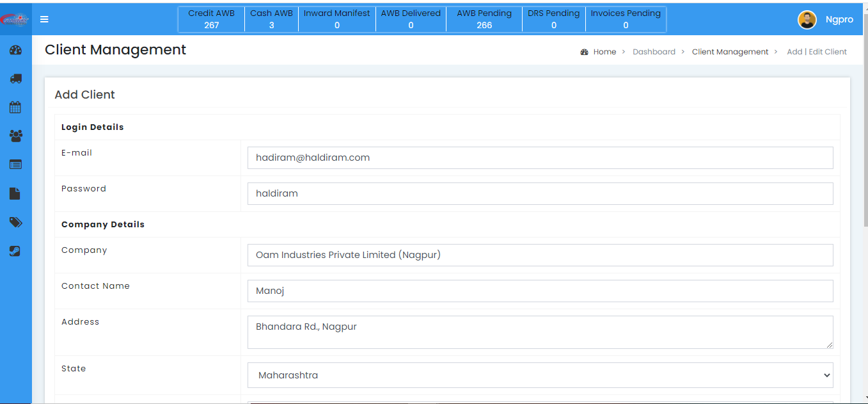Click the Credit AWB counter tile

[211, 19]
